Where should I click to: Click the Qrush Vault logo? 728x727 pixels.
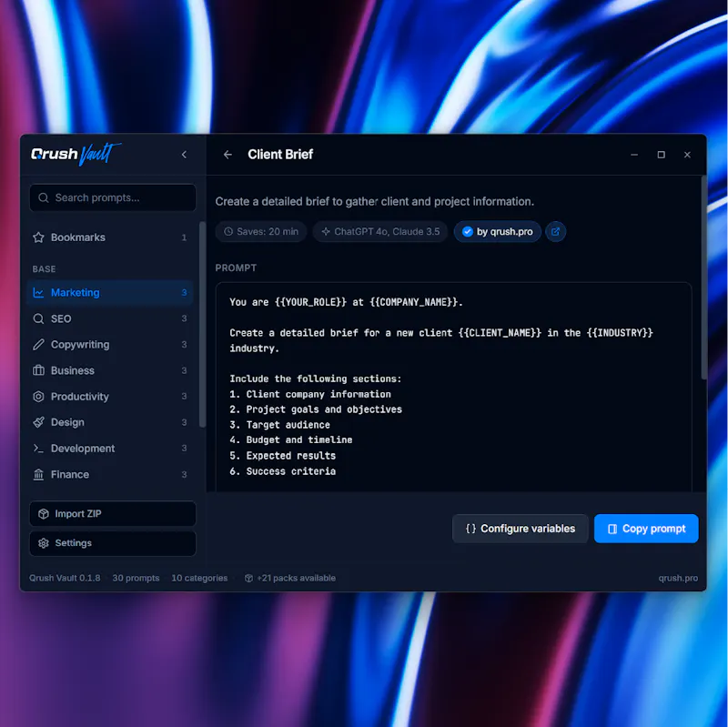(76, 154)
